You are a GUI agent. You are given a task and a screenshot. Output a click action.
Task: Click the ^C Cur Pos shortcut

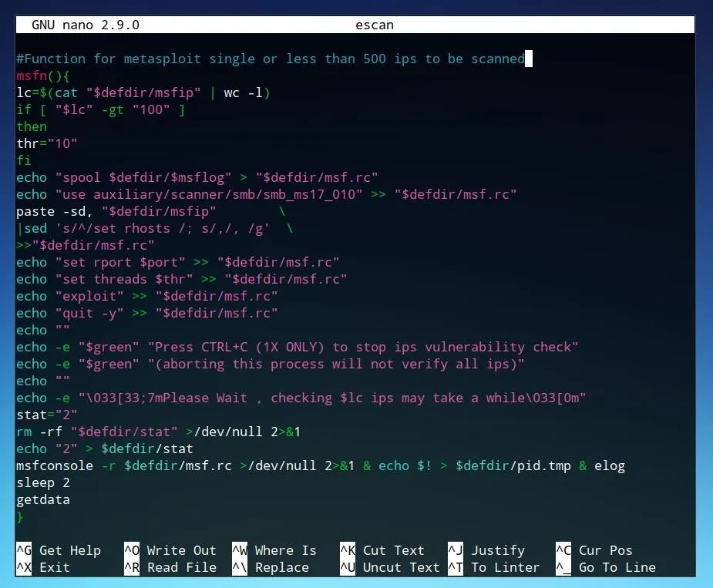594,550
